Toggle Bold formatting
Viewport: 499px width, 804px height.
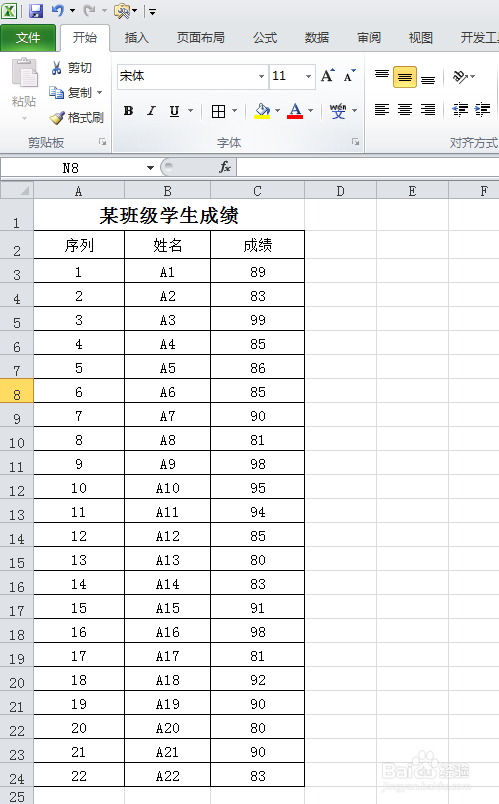128,111
